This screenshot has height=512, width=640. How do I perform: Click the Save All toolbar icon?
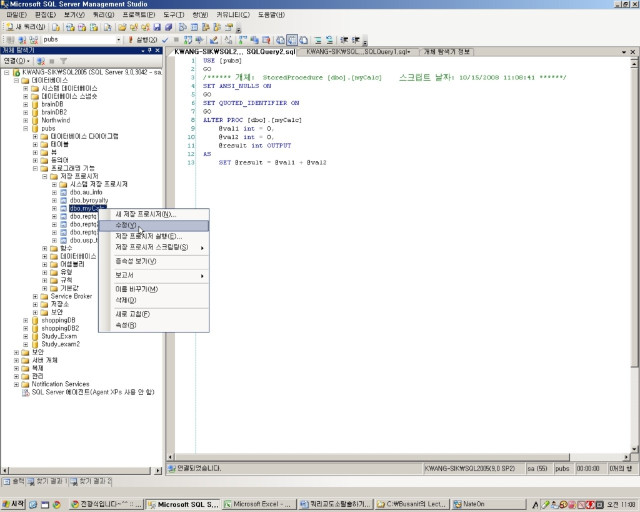tap(168, 27)
